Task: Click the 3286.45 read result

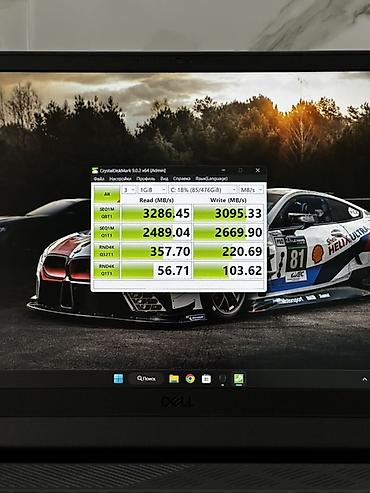Action: point(156,213)
